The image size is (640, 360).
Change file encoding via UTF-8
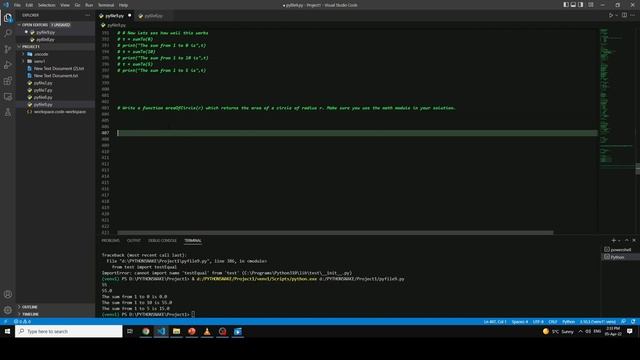[x=538, y=322]
